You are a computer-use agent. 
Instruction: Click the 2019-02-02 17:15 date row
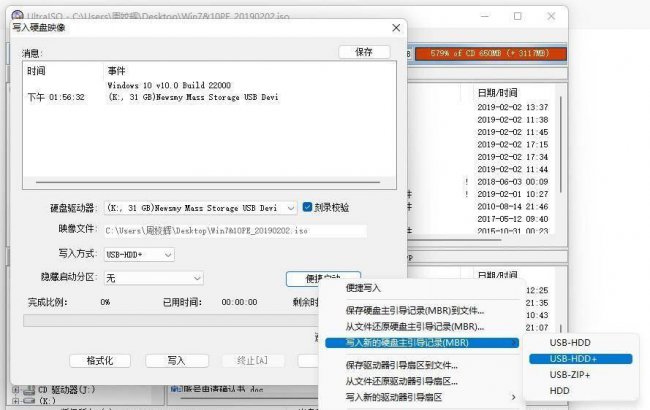click(x=513, y=145)
